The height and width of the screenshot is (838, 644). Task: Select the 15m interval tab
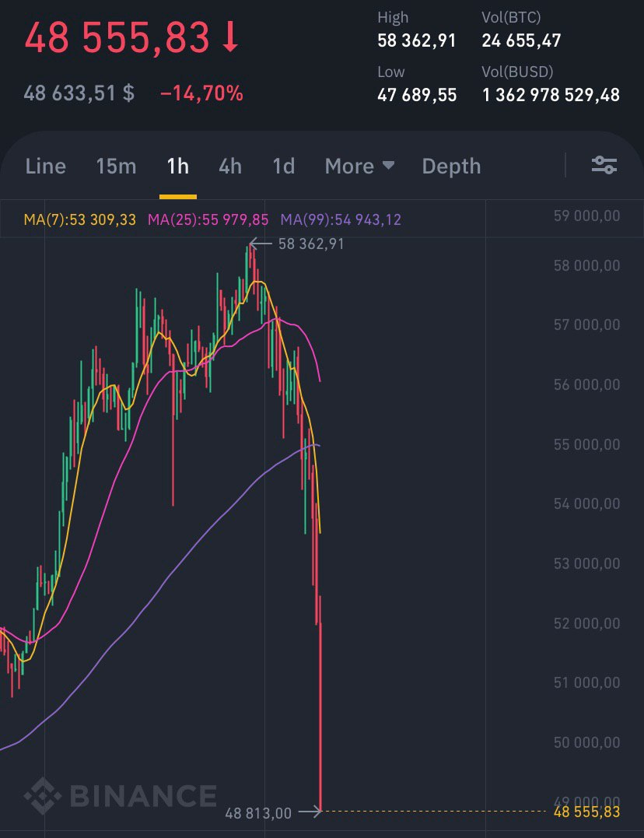pyautogui.click(x=116, y=167)
